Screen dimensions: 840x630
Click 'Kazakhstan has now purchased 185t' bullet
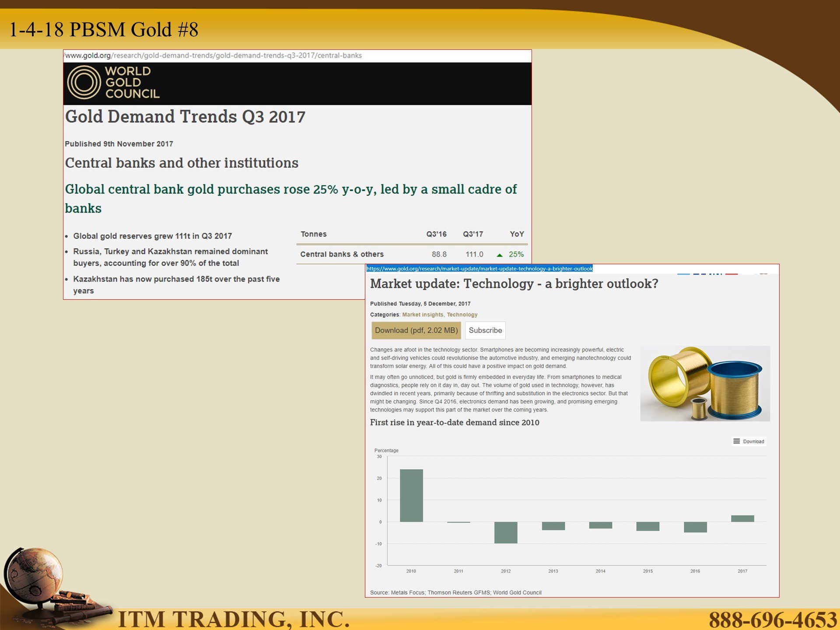(176, 285)
